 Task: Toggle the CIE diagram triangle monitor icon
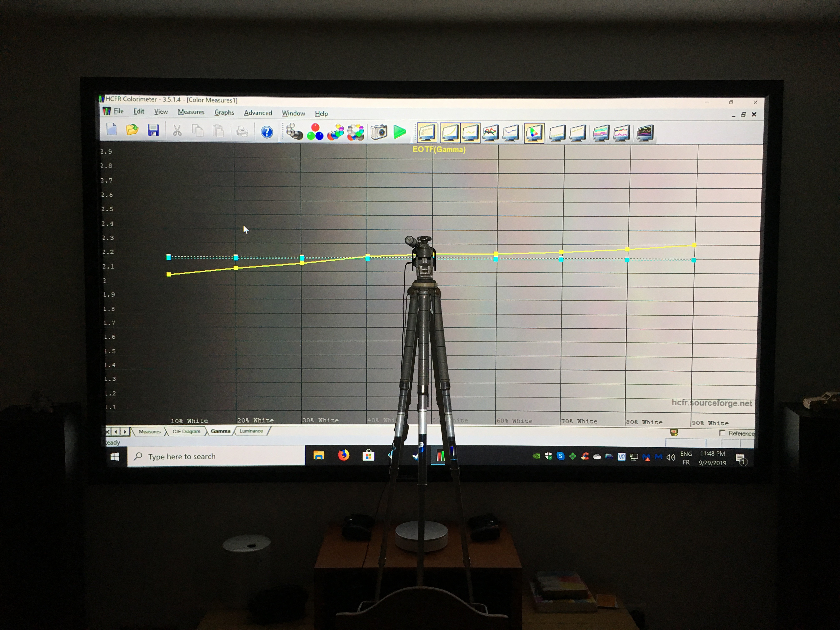click(534, 133)
